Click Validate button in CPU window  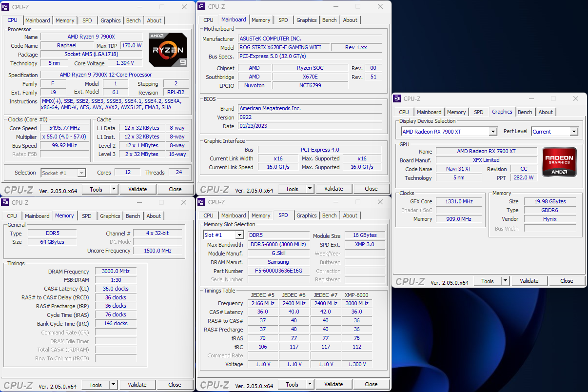(137, 189)
